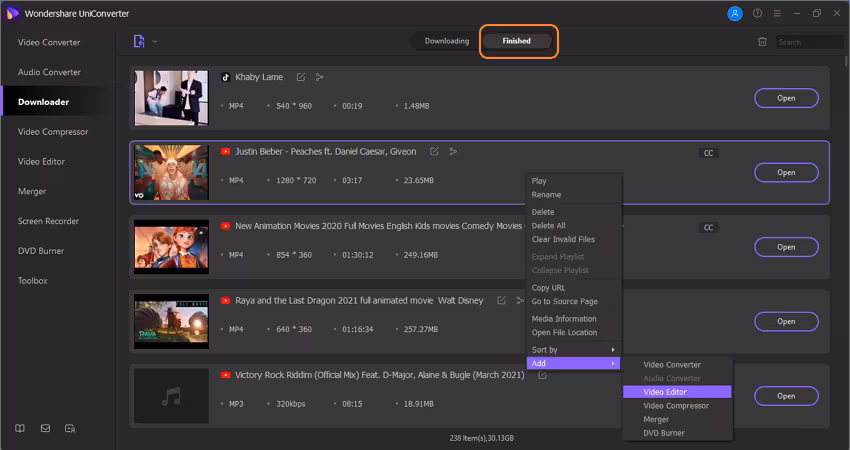Open the user account icon
850x450 pixels.
735,14
